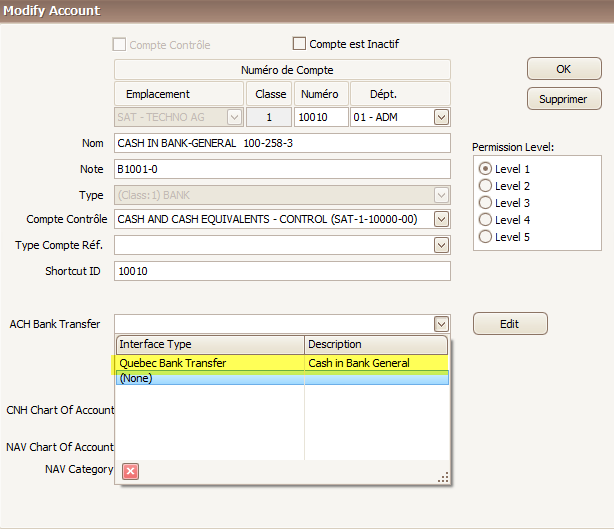Choose Quebec Bank Transfer from the list
614x529 pixels.
[282, 363]
